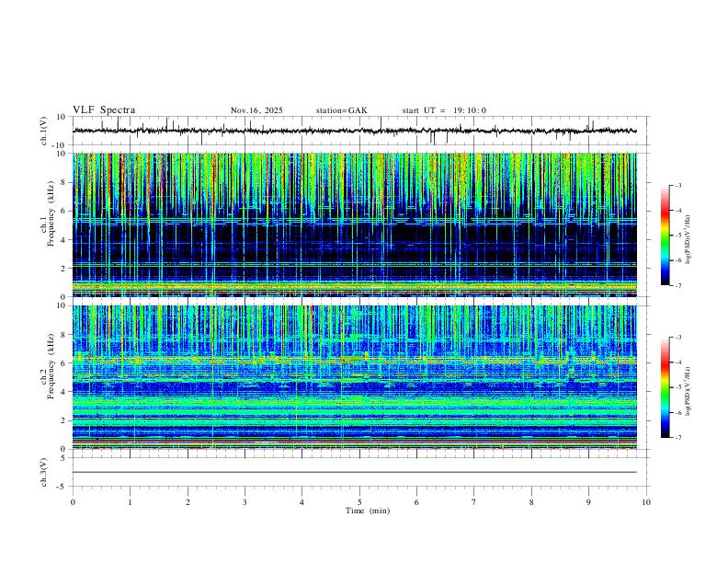728x563 pixels.
Task: Click the 'ch.3(V)' axis label
Action: (44, 472)
